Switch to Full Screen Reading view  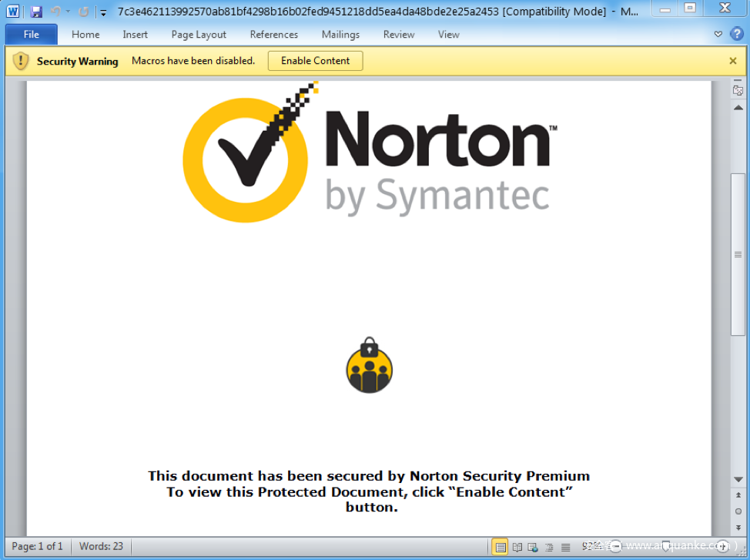(x=517, y=547)
